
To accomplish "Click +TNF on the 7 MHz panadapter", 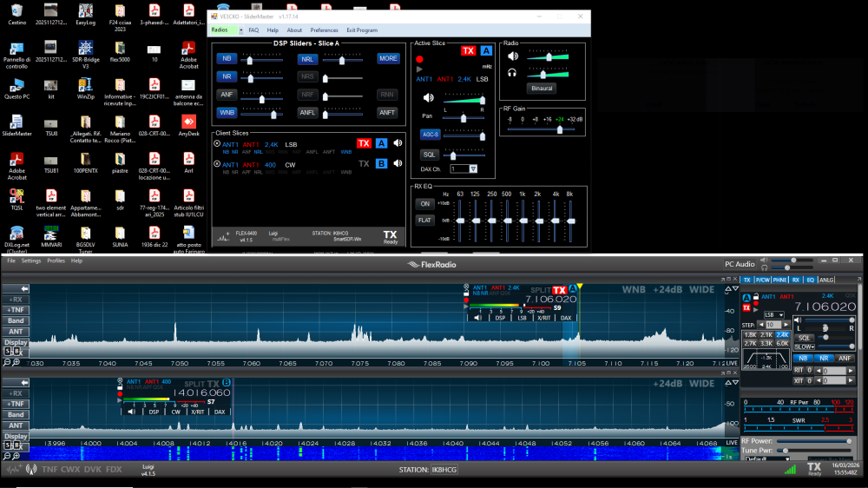I will (x=16, y=310).
